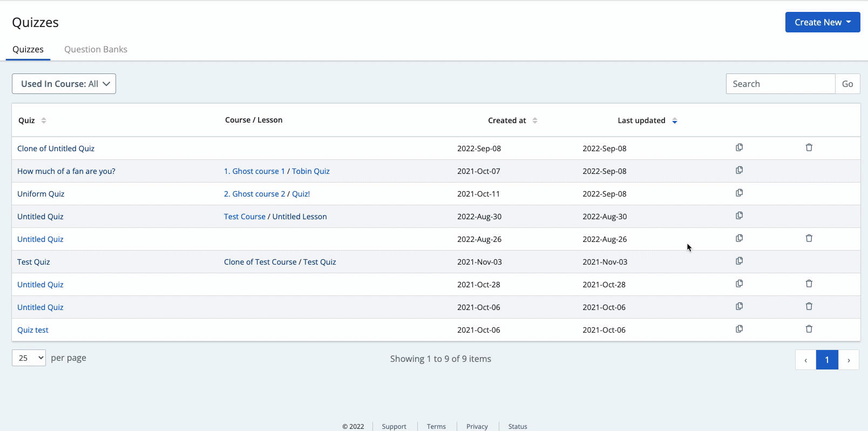
Task: Open the Create New dropdown button
Action: pos(823,22)
